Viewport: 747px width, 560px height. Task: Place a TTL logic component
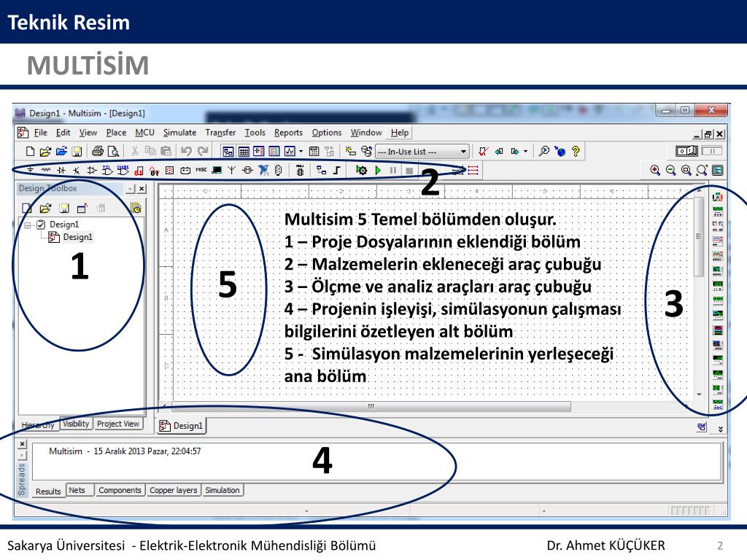tap(107, 170)
